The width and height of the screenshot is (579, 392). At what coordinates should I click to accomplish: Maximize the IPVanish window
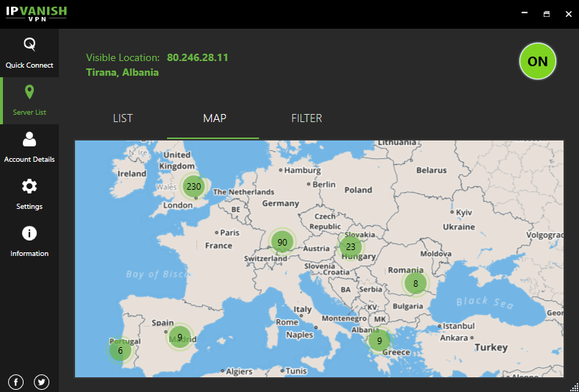[547, 14]
